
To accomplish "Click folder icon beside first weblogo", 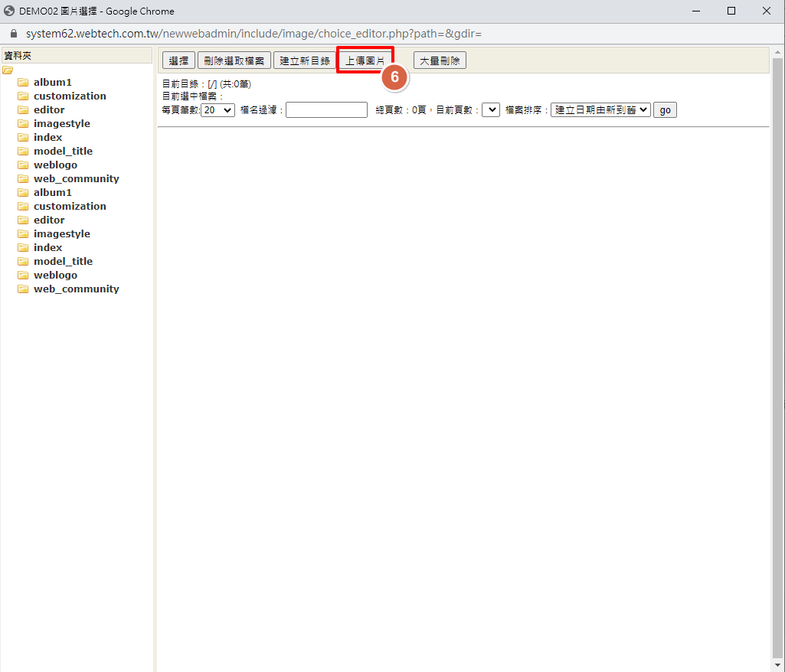I will click(x=23, y=165).
